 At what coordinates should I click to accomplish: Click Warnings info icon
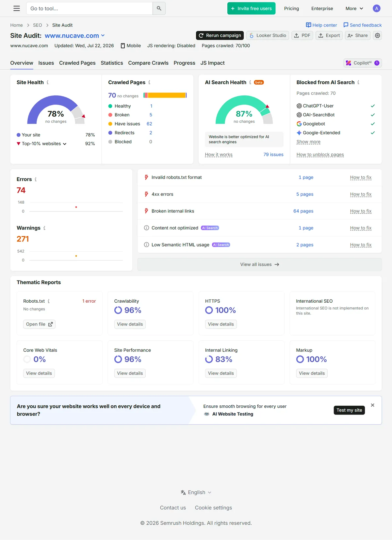click(44, 228)
